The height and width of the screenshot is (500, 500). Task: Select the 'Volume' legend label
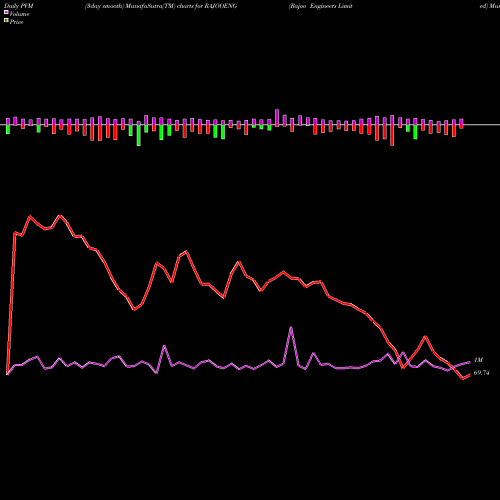19,14
